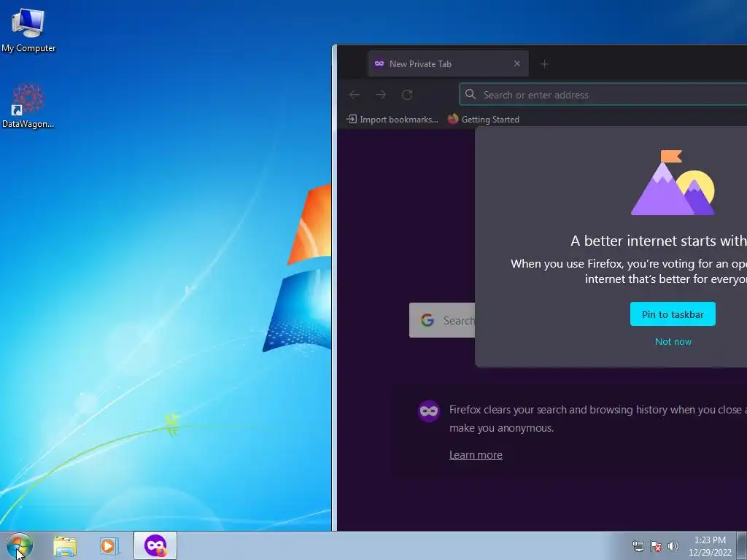Focus the Search or enter address bar
747x560 pixels.
(x=603, y=95)
